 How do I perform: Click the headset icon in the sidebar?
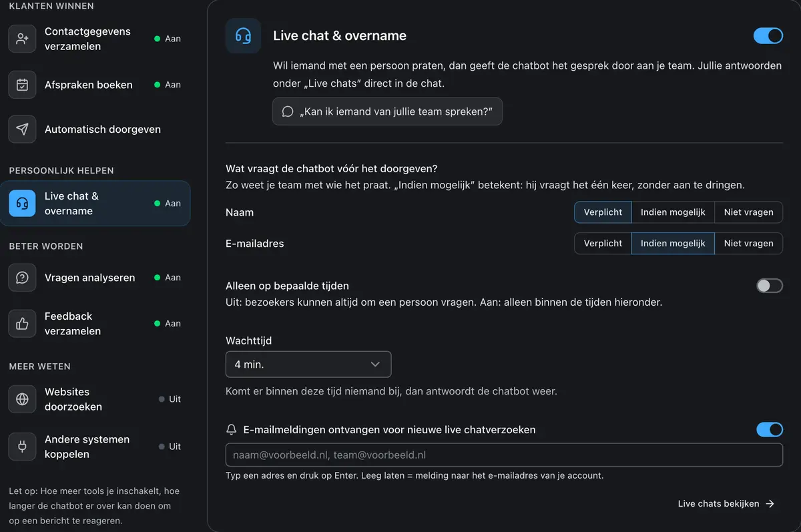click(22, 204)
